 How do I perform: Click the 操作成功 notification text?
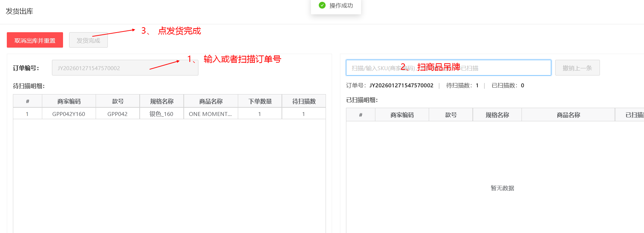point(341,6)
